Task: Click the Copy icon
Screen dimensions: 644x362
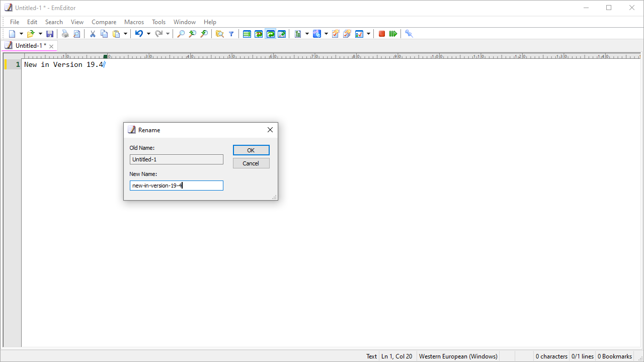Action: tap(104, 34)
